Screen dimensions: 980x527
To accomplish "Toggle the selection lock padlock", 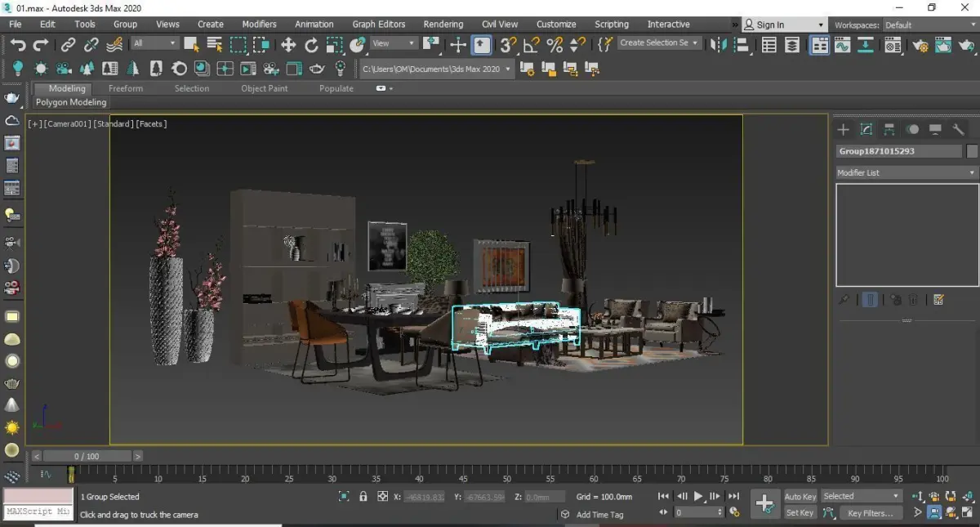I will pyautogui.click(x=363, y=497).
